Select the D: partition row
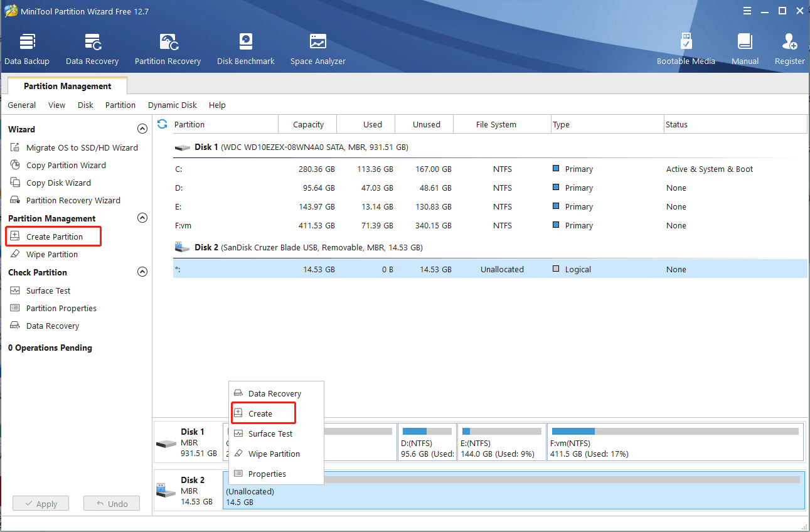Screen dimensions: 810x532 490,188
